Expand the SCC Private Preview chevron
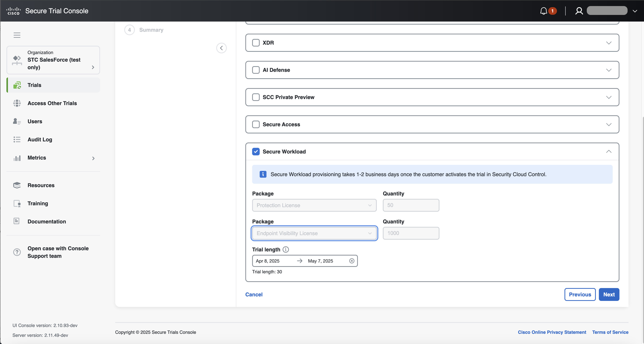This screenshot has height=344, width=644. (609, 97)
